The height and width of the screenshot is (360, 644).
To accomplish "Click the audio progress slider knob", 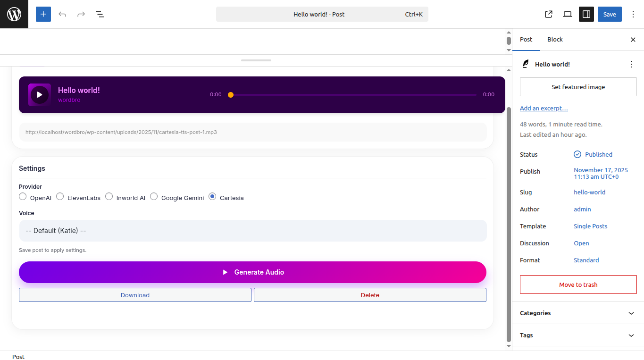I will (x=231, y=95).
